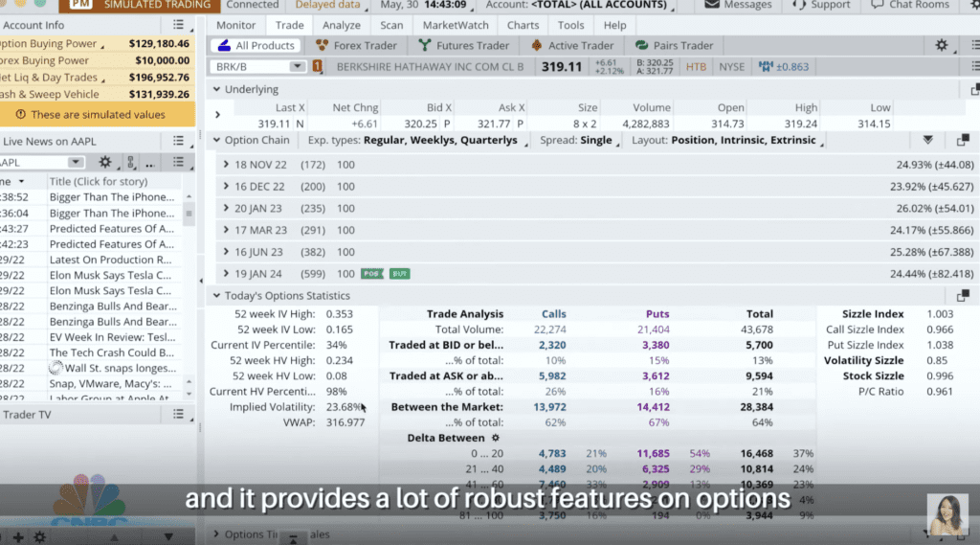Collapse the Option Chain section
This screenshot has height=545, width=980.
216,140
